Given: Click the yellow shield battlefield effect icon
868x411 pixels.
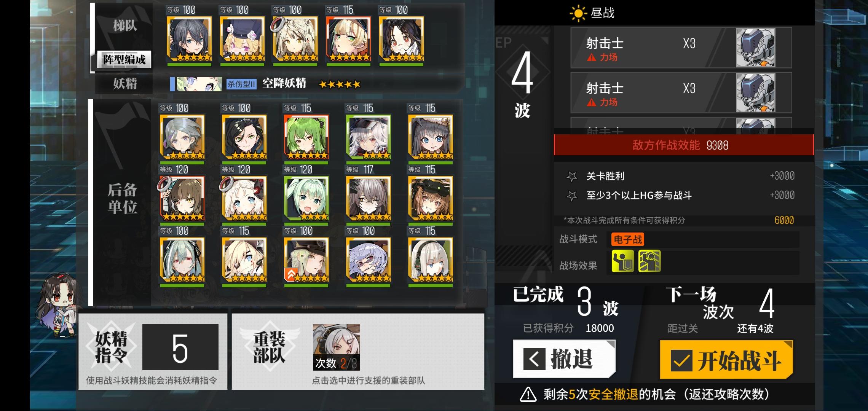Looking at the screenshot, I should [x=623, y=261].
